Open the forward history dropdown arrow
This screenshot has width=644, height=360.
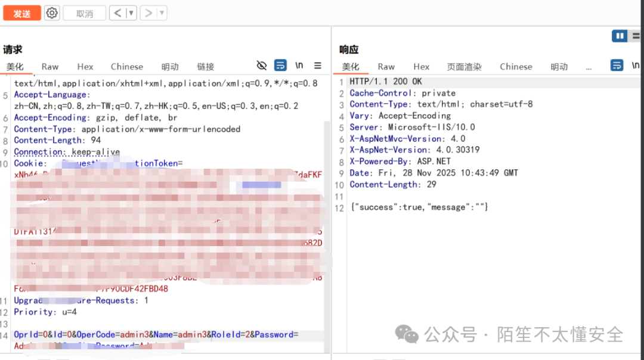(162, 13)
